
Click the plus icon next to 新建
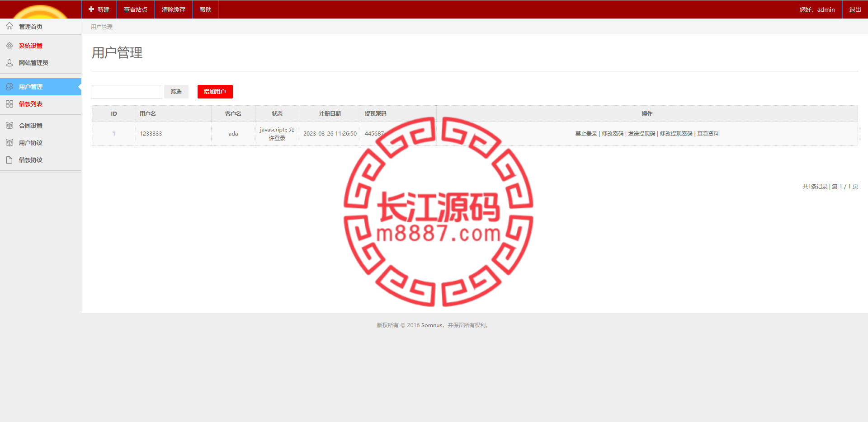91,9
